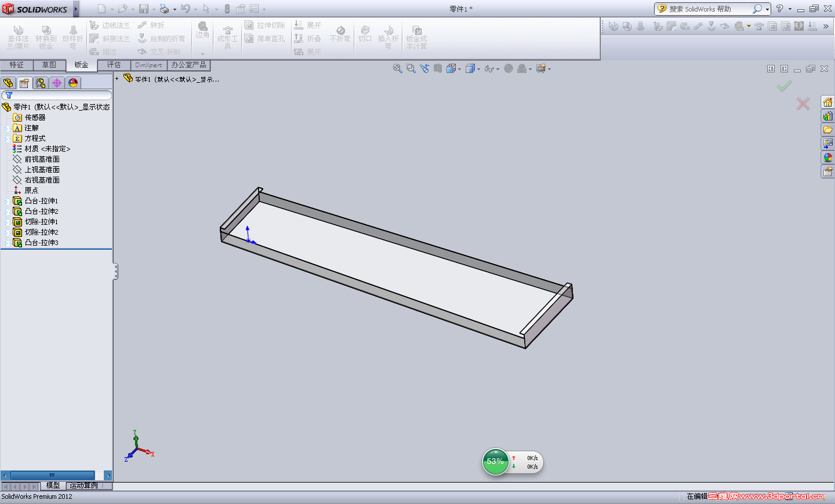
Task: Expand the flyout 零件1 tree in the viewport
Action: point(117,78)
